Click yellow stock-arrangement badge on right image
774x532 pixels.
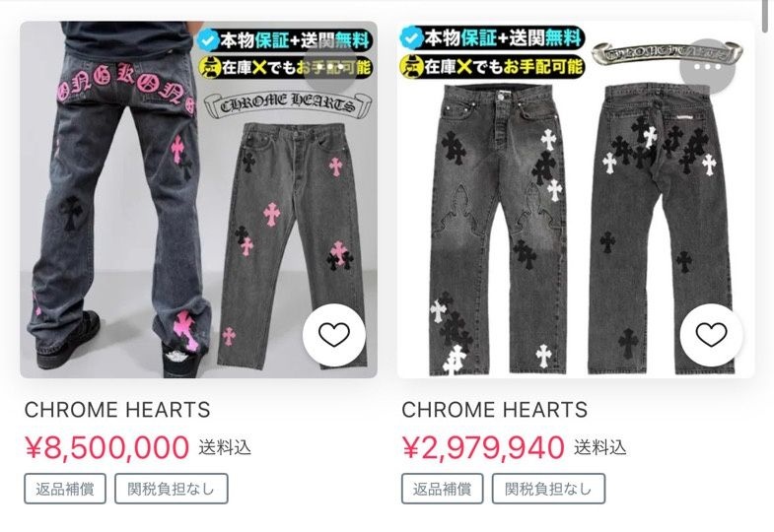click(x=412, y=65)
